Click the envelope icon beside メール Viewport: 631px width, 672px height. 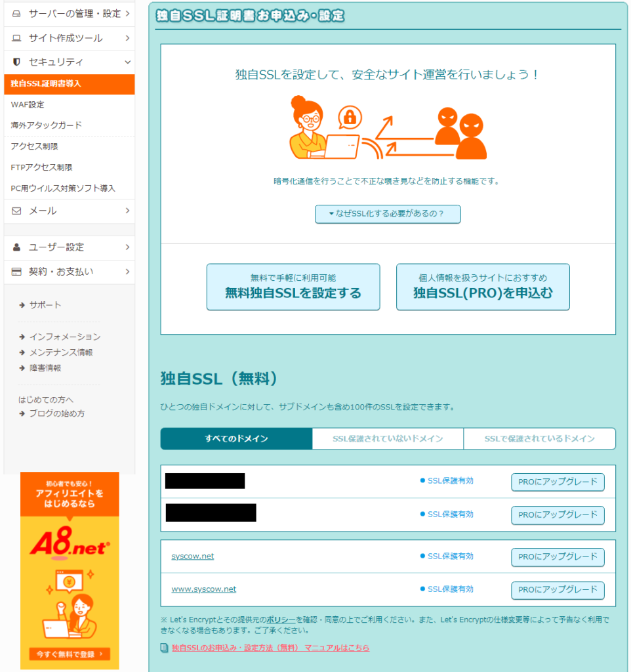click(x=17, y=211)
